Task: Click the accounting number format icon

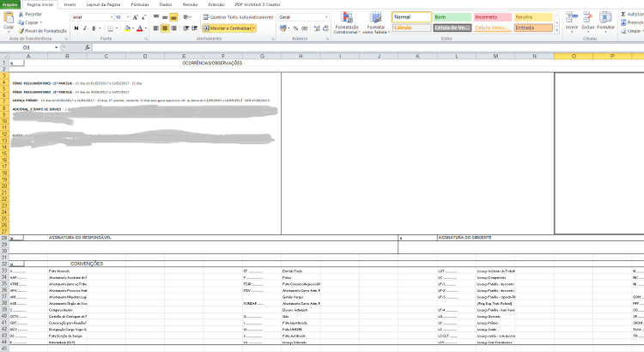Action: tap(283, 28)
